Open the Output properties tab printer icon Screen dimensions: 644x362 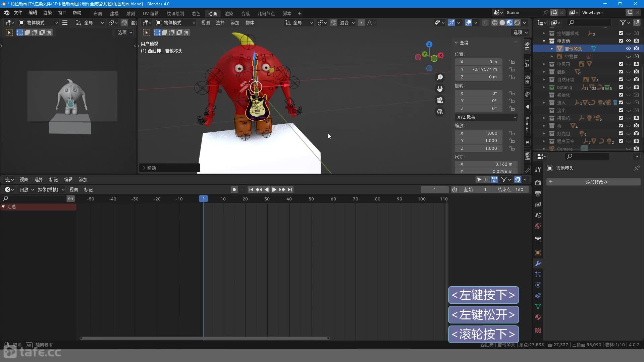click(x=538, y=194)
